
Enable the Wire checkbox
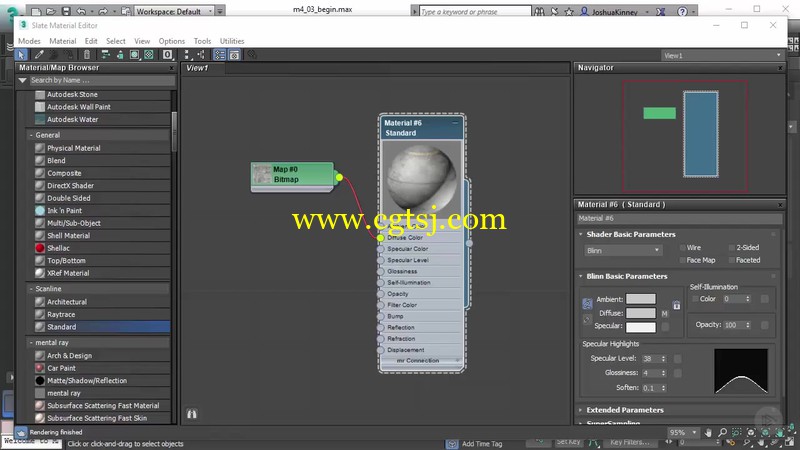(x=683, y=247)
